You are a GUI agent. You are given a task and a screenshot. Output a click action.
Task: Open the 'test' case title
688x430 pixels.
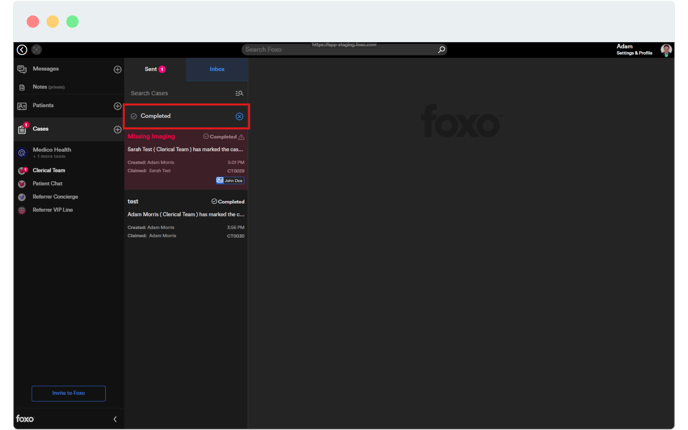tap(133, 201)
